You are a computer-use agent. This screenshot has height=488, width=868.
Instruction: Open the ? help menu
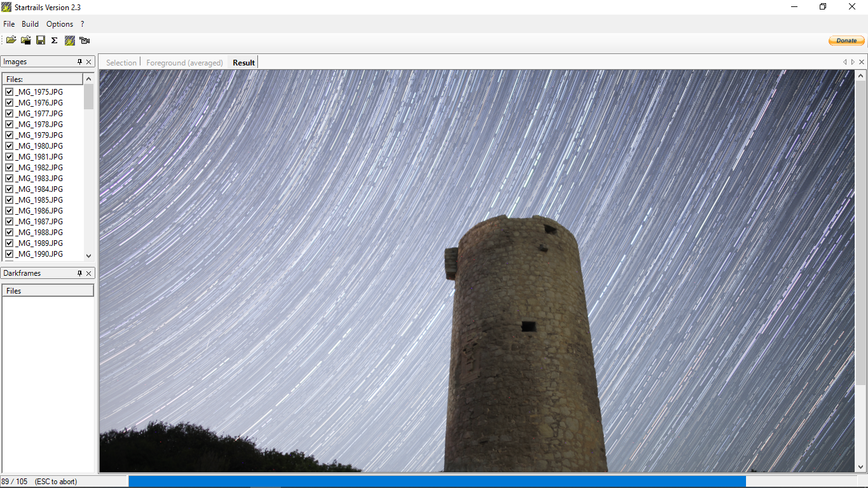pyautogui.click(x=82, y=24)
